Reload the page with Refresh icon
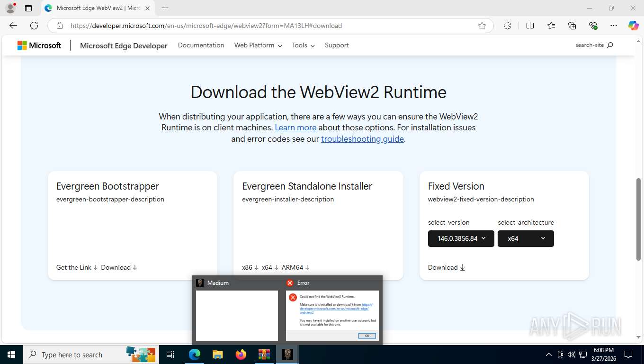The width and height of the screenshot is (644, 364). click(34, 26)
